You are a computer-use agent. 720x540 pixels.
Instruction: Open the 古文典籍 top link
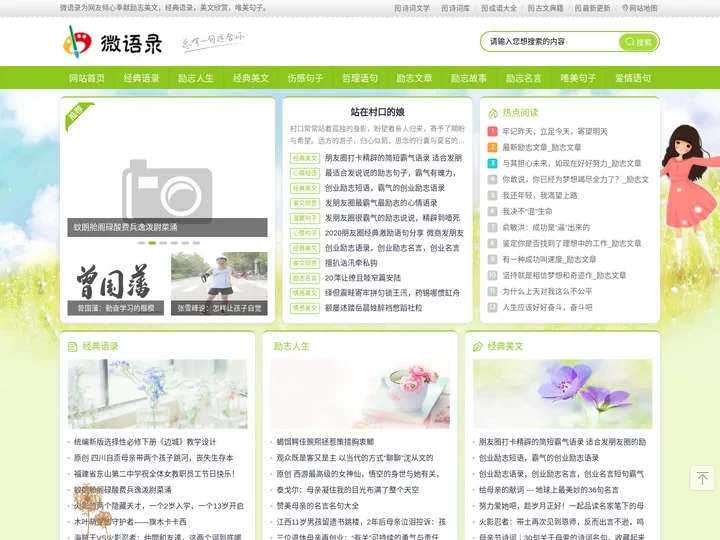[546, 8]
